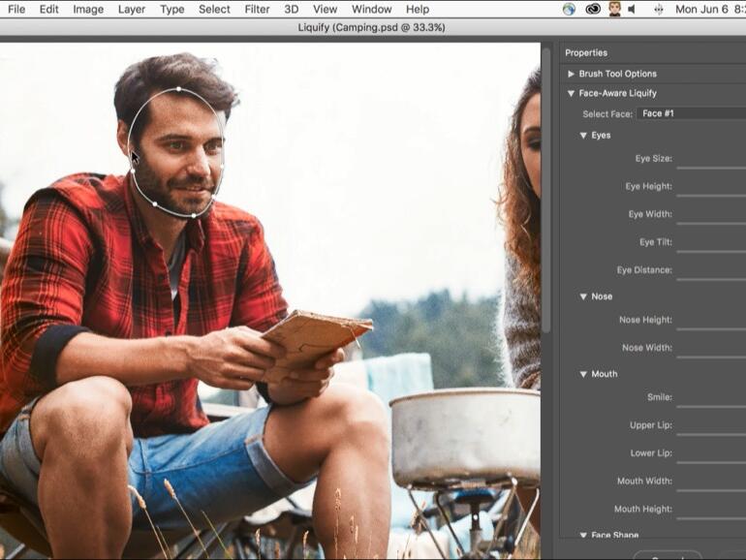Click the right cheek face handle
Viewport: 746px width, 560px height.
pyautogui.click(x=222, y=166)
